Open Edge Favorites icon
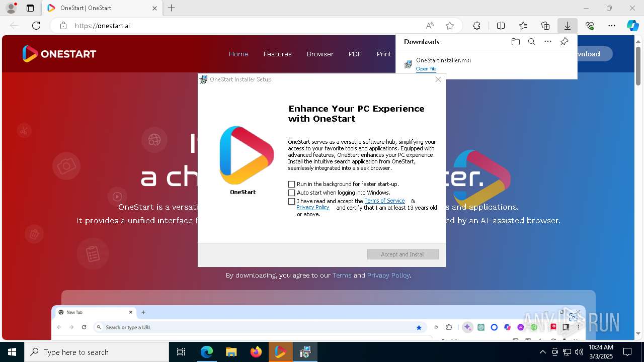Screen dimensions: 644x362 [523, 26]
